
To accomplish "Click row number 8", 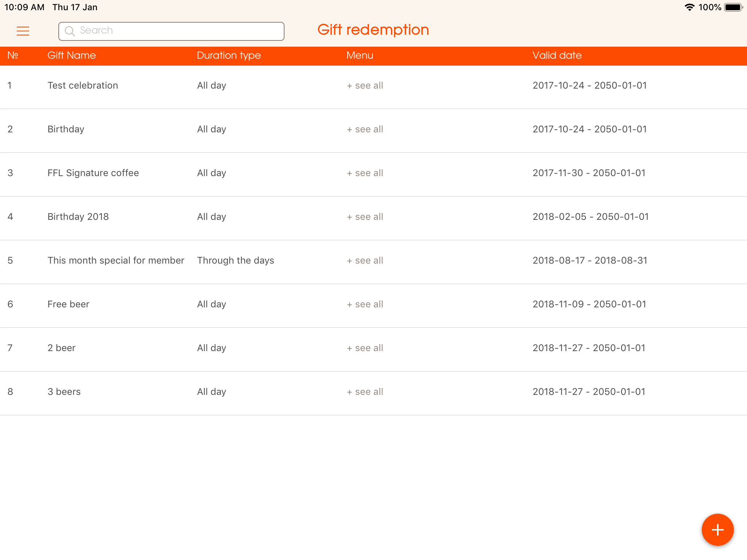I will coord(10,392).
